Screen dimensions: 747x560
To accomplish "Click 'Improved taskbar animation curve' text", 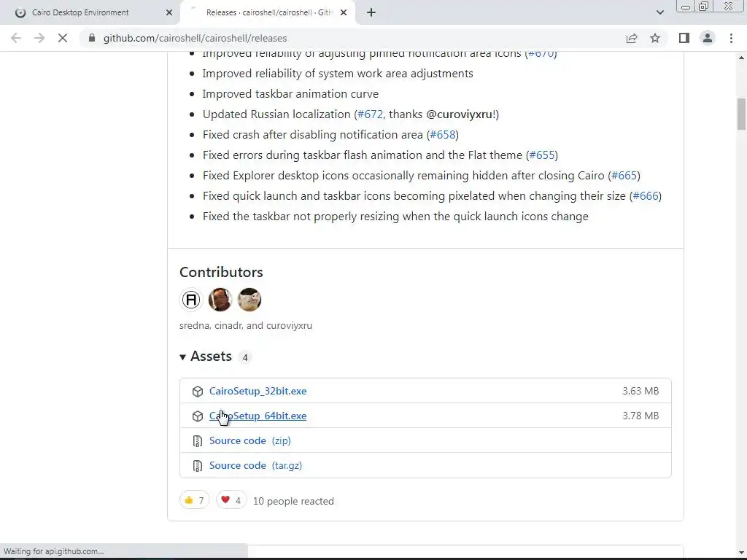I will click(290, 94).
